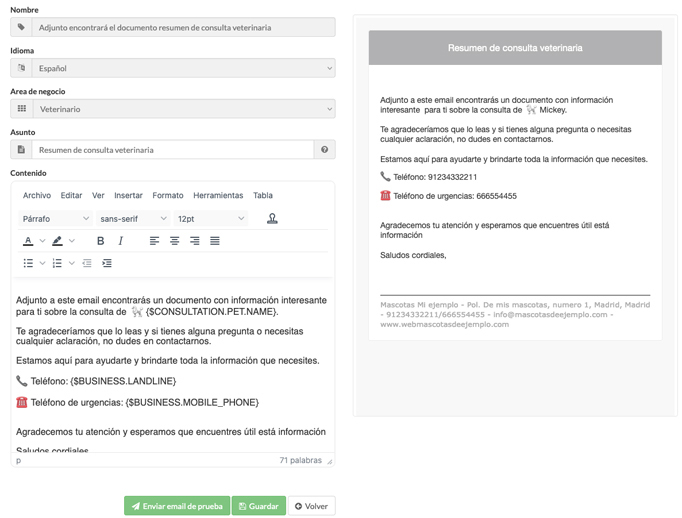Open the Idioma Español dropdown
The image size is (682, 518).
(x=183, y=68)
